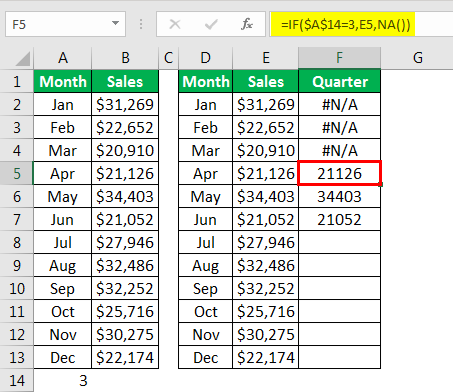Select the #N/A cell in row 4
Viewport: 453px width, 392px height.
340,150
